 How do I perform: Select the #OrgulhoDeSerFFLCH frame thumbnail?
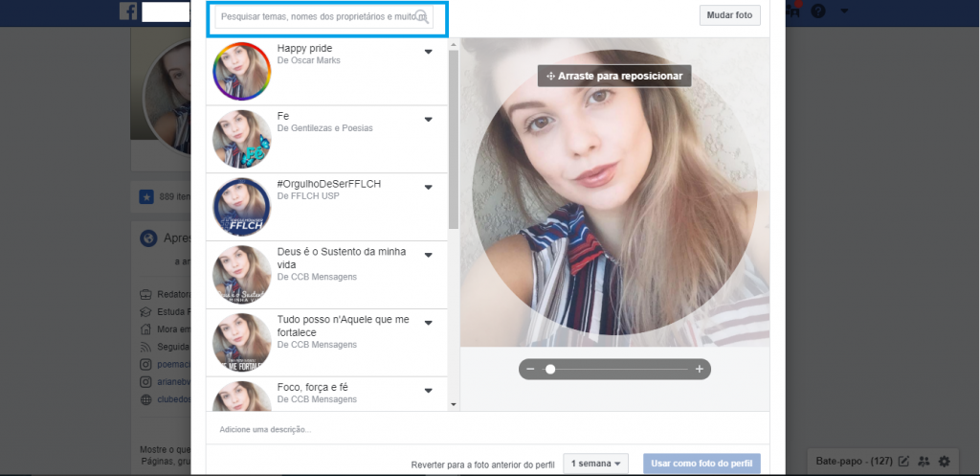click(x=242, y=207)
